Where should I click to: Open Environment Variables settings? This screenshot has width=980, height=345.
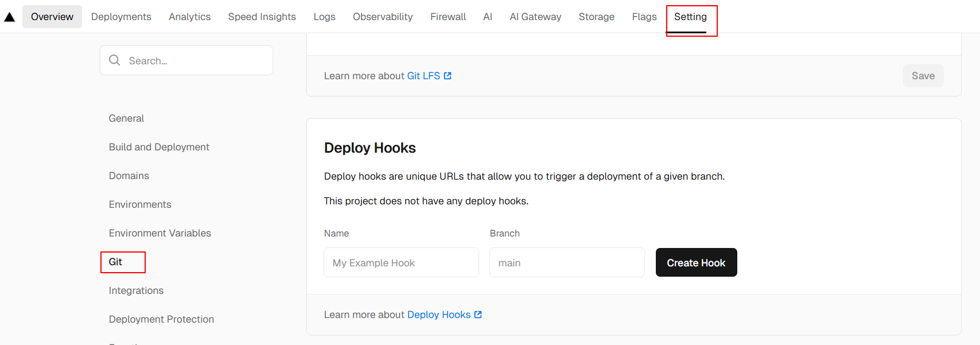click(x=160, y=233)
